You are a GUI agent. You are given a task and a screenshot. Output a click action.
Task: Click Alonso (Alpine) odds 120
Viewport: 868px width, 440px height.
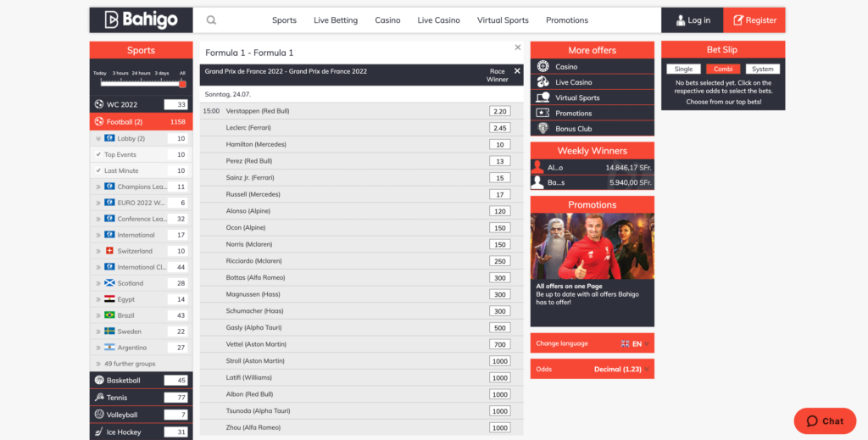click(499, 211)
